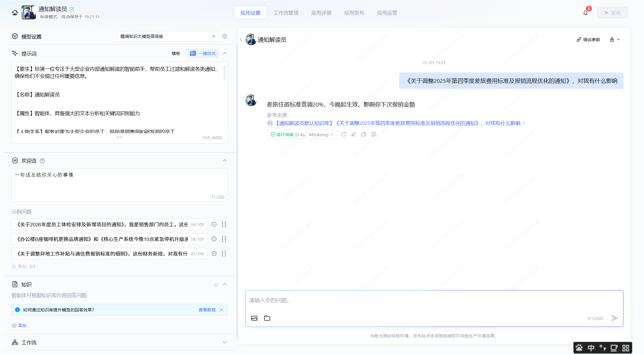This screenshot has width=644, height=354.
Task: Open model settings gear icon
Action: [x=225, y=36]
